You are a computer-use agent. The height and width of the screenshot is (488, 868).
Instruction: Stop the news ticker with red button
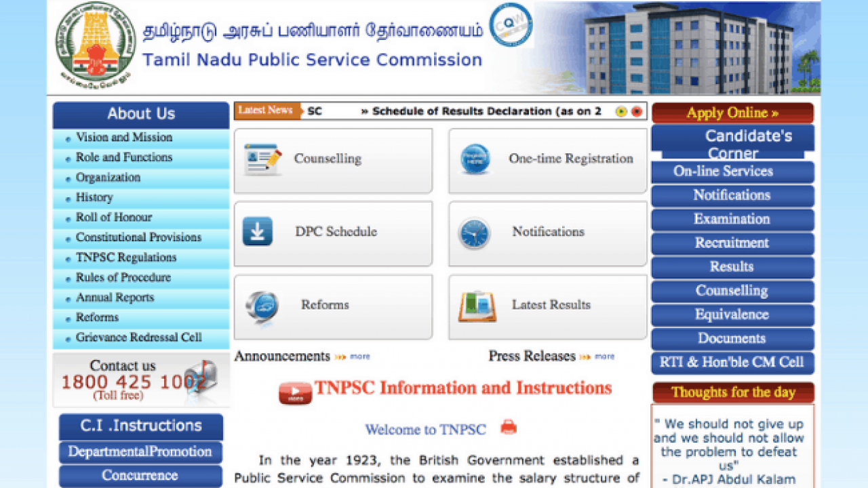click(x=636, y=112)
